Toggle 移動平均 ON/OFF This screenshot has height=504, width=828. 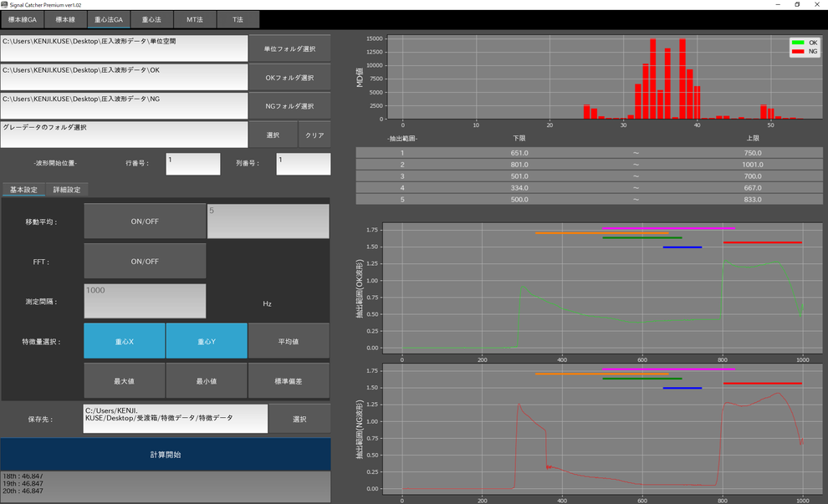tap(145, 221)
